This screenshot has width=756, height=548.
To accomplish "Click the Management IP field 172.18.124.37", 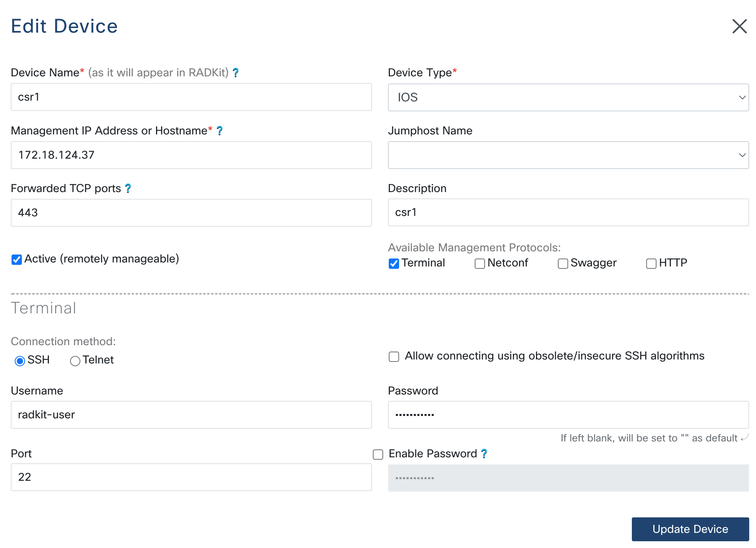I will click(191, 155).
